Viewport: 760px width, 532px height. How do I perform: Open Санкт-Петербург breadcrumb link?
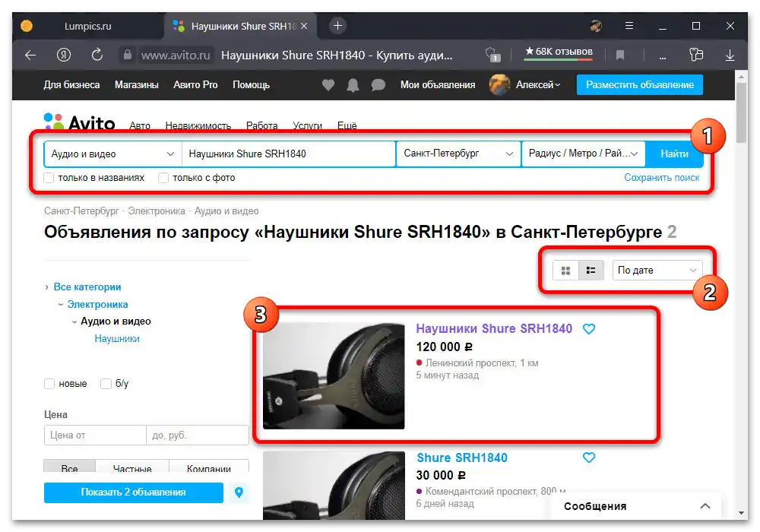81,211
